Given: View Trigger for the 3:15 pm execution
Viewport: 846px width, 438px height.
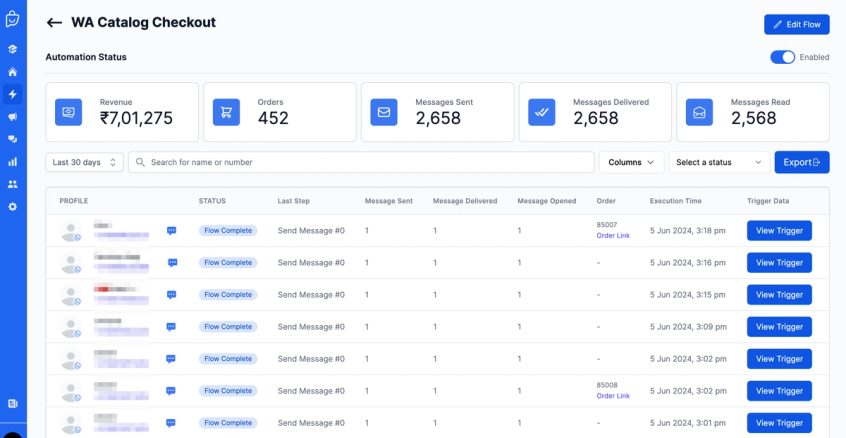Looking at the screenshot, I should (x=779, y=295).
